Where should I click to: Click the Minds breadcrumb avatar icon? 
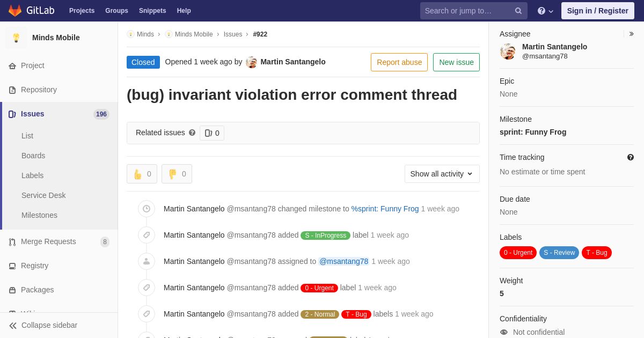[x=130, y=34]
